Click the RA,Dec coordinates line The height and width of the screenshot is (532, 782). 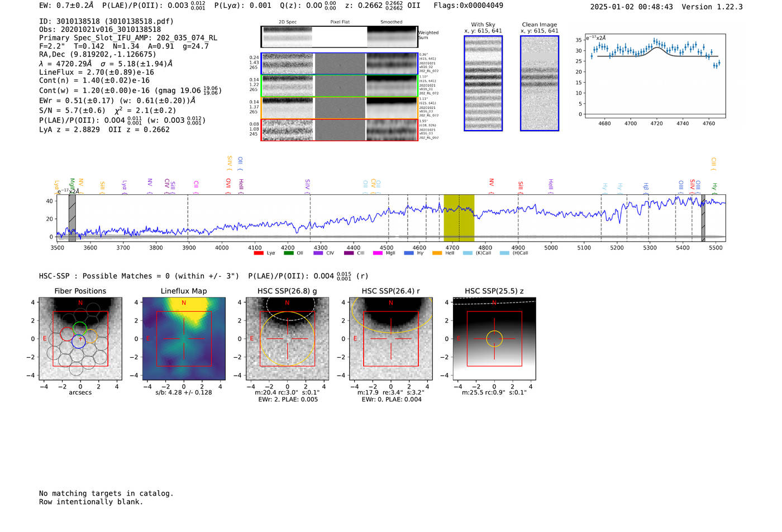(98, 55)
